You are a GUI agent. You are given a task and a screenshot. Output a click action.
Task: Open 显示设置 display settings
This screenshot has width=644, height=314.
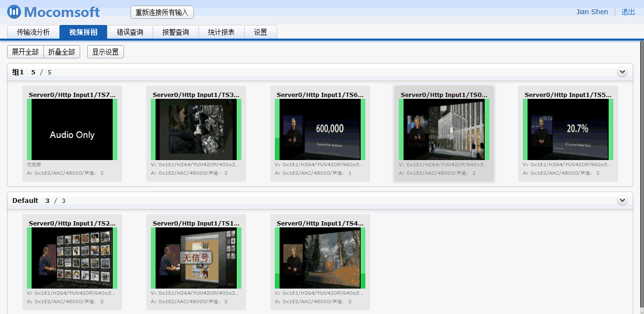tap(105, 52)
